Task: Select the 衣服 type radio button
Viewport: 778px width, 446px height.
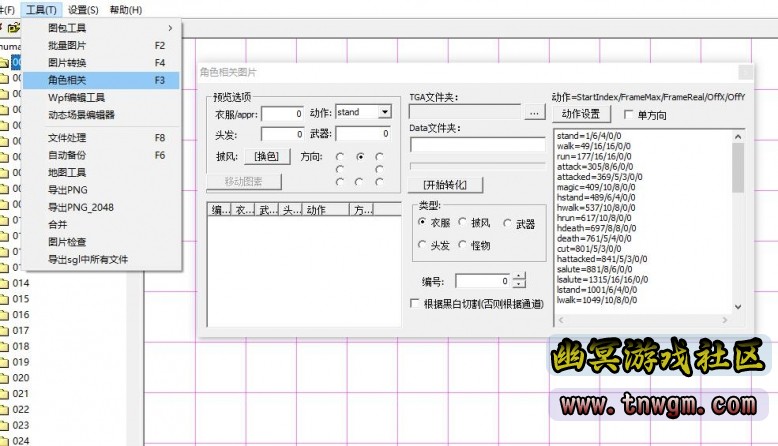Action: coord(422,222)
